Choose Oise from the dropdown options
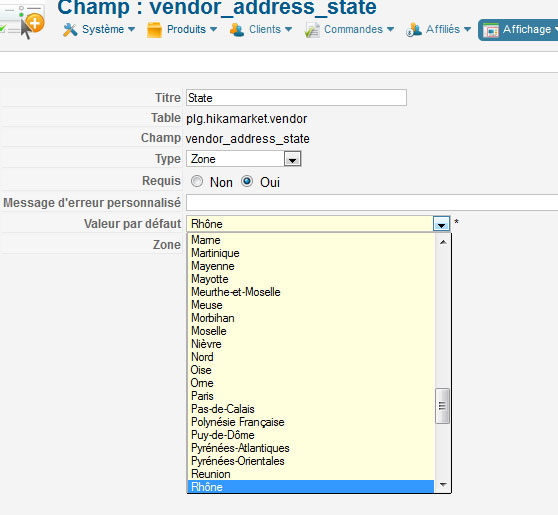Viewport: 558px width, 515px height. click(311, 370)
